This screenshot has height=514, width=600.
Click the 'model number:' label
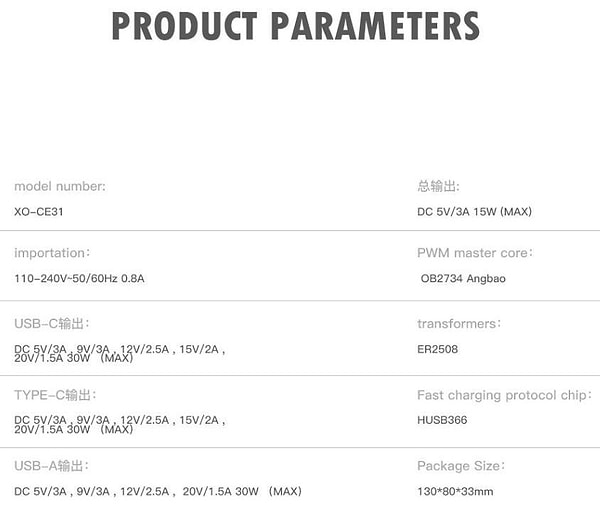click(x=60, y=186)
